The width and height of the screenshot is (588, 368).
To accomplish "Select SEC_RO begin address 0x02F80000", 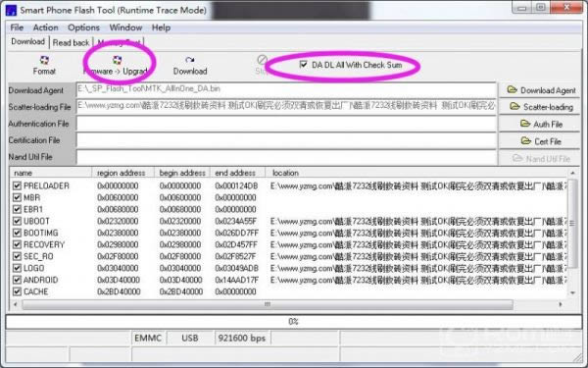I will [180, 256].
